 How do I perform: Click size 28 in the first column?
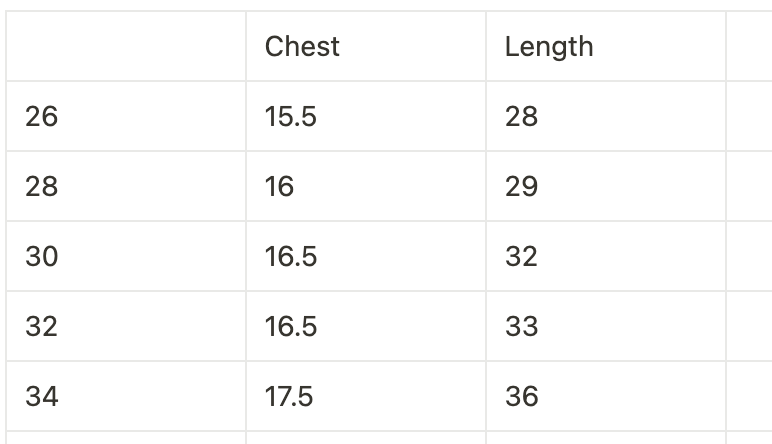126,187
